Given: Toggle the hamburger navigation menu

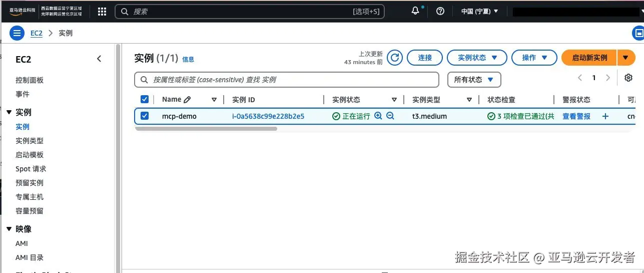Looking at the screenshot, I should (17, 34).
